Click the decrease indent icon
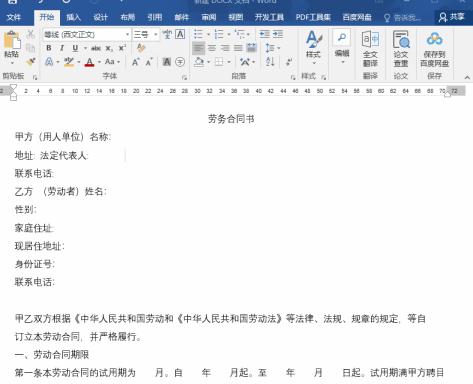This screenshot has width=473, height=384. [x=264, y=34]
